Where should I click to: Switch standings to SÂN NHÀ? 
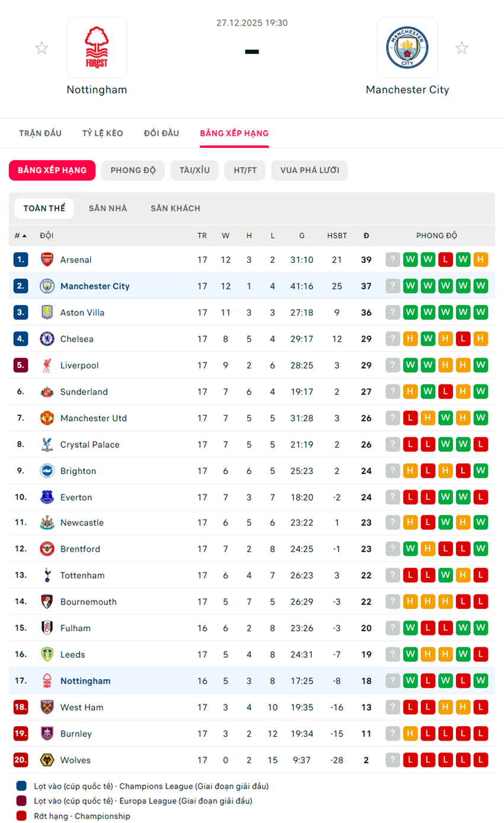click(x=108, y=208)
